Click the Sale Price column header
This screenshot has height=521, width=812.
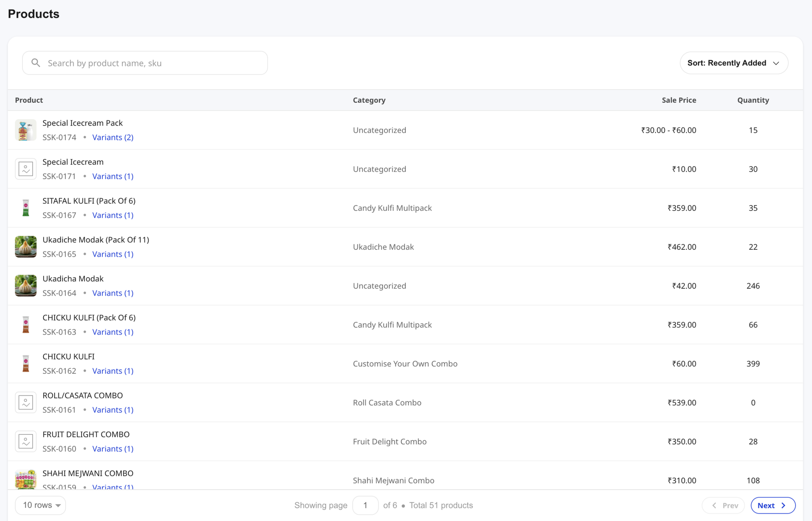pos(679,100)
